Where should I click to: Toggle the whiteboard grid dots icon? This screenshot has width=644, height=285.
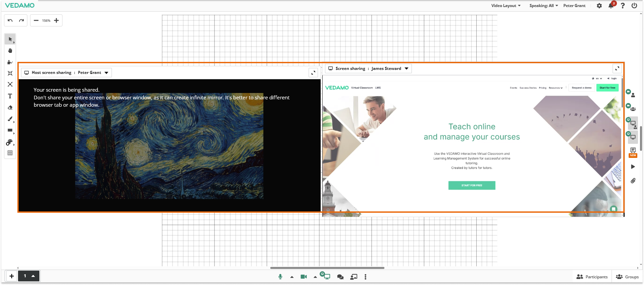[x=10, y=153]
